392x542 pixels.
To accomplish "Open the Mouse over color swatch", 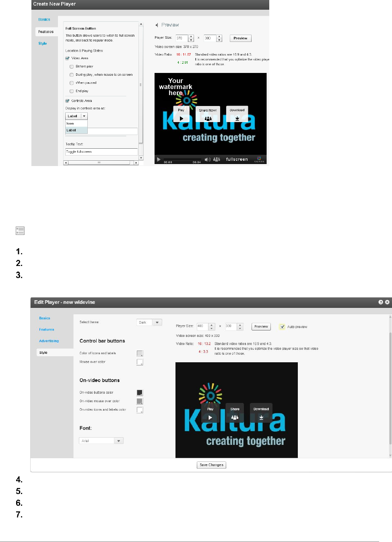I will pyautogui.click(x=140, y=362).
